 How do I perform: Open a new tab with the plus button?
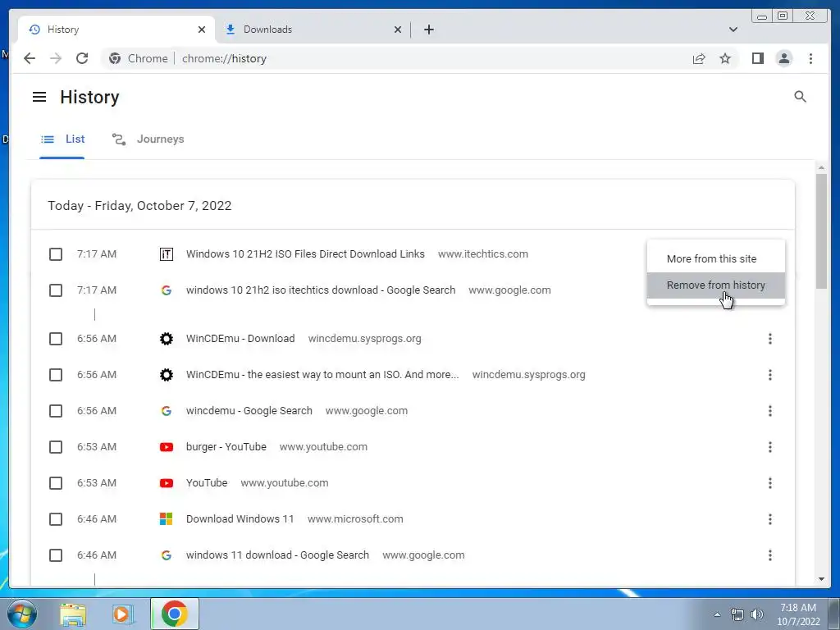(x=428, y=30)
